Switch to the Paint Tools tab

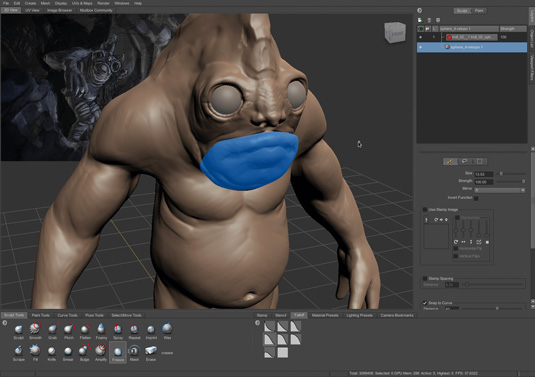41,315
